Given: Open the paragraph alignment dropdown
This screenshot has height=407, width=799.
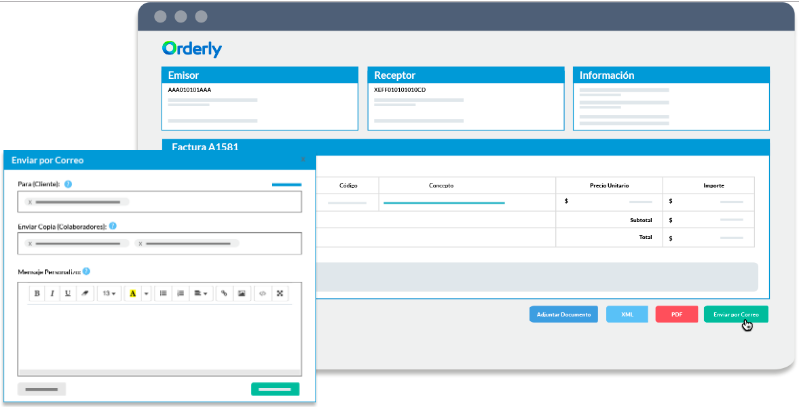Looking at the screenshot, I should point(201,293).
